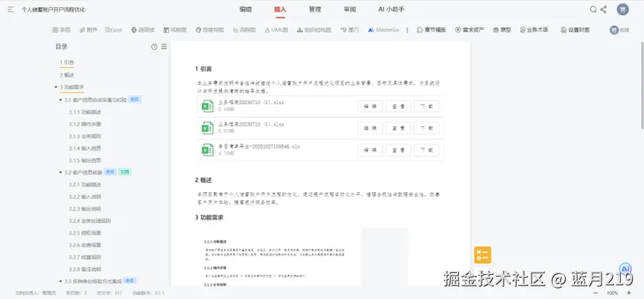Select outline item 3.1.1
644x299 pixels.
[x=85, y=112]
